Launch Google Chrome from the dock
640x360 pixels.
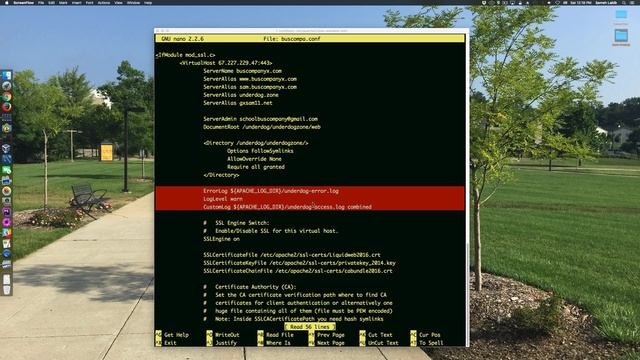[7, 97]
